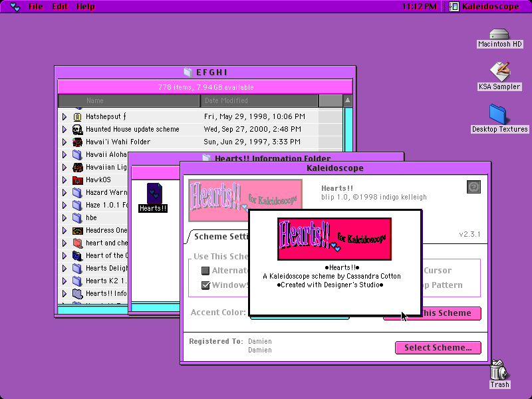Select the Heart of the C item icon
The height and width of the screenshot is (399, 532).
click(x=77, y=256)
